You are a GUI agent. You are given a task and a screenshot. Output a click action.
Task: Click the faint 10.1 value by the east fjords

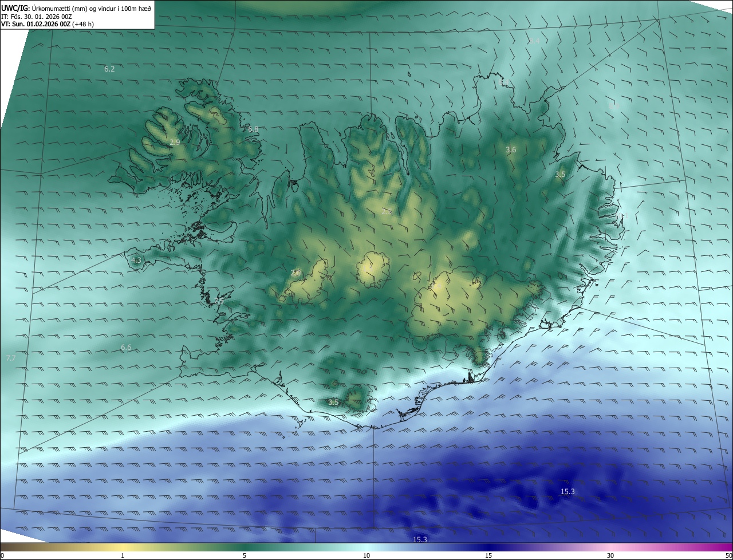click(622, 216)
